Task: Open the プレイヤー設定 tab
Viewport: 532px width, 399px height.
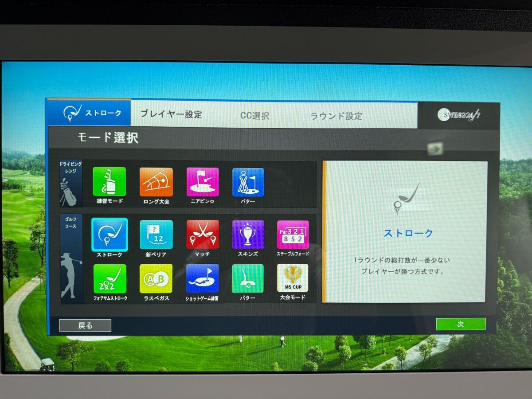Action: pos(171,114)
